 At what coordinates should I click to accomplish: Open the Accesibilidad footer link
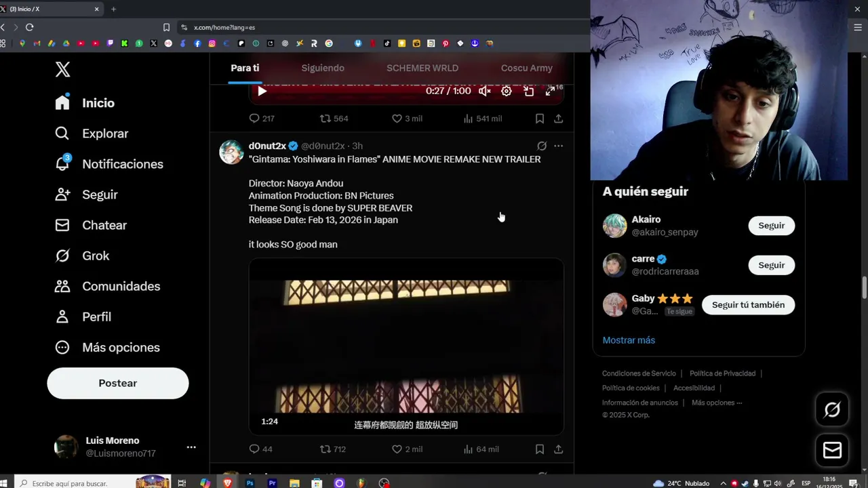[x=694, y=388]
